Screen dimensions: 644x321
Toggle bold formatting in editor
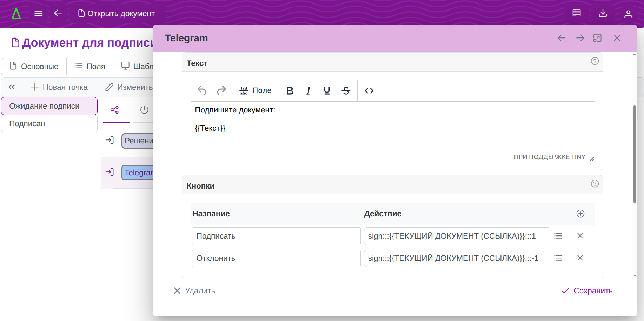(x=290, y=91)
